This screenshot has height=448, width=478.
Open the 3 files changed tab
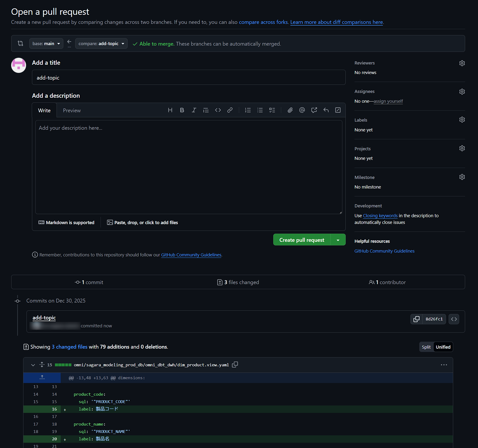pos(238,282)
